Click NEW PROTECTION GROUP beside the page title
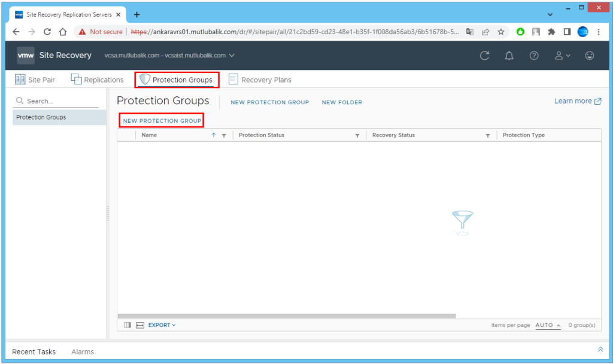 click(x=269, y=102)
